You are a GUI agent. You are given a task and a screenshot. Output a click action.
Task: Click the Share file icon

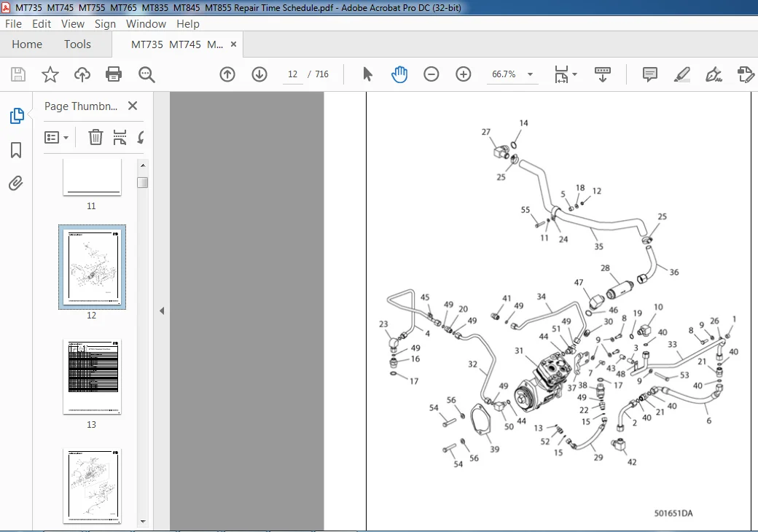[746, 74]
